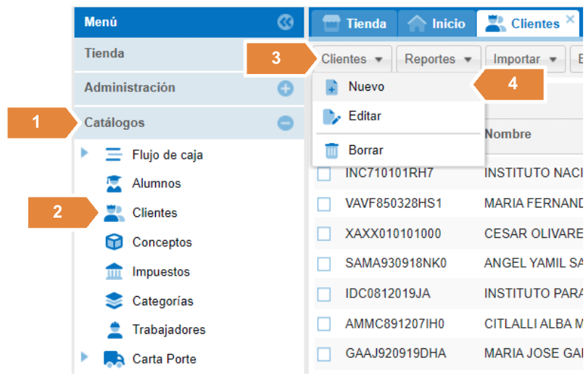The width and height of the screenshot is (588, 378).
Task: Click the Trabajadores worker icon
Action: (x=114, y=330)
